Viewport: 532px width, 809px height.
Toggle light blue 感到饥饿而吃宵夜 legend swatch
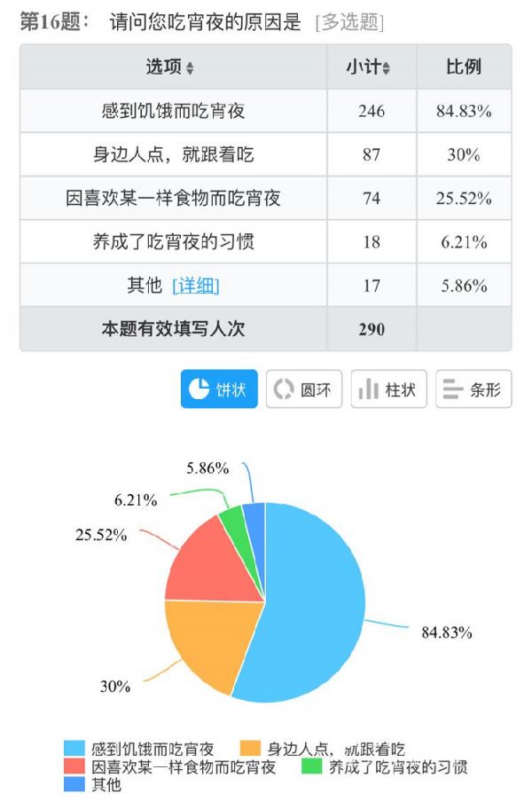tap(74, 748)
